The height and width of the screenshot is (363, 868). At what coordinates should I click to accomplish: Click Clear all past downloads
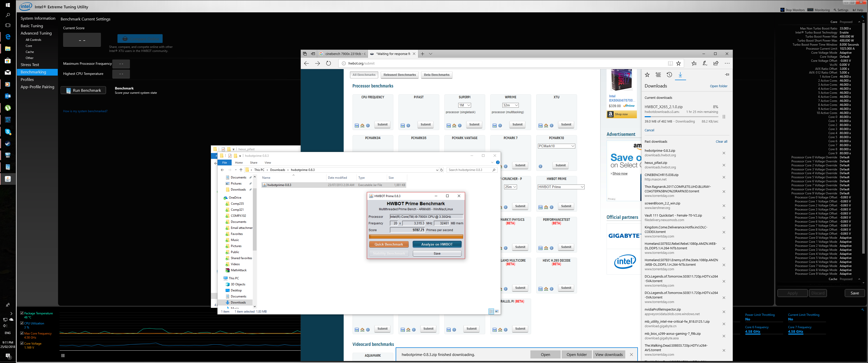click(x=721, y=142)
